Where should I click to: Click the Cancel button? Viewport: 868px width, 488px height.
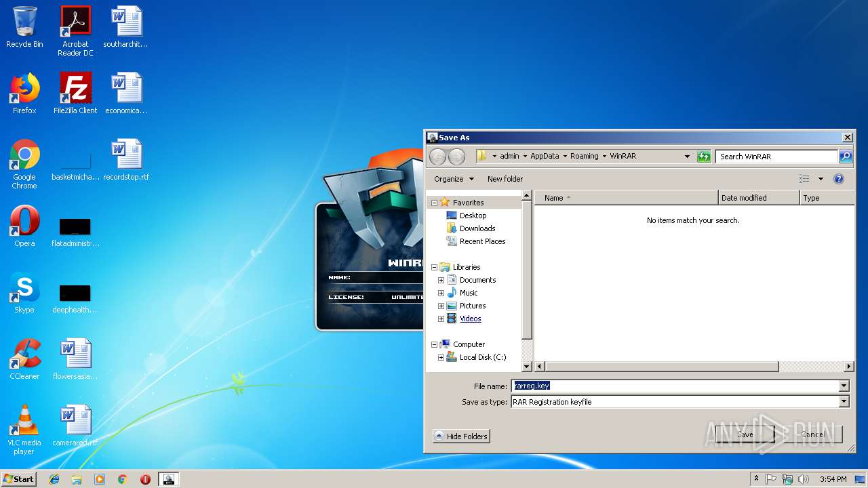tap(812, 434)
